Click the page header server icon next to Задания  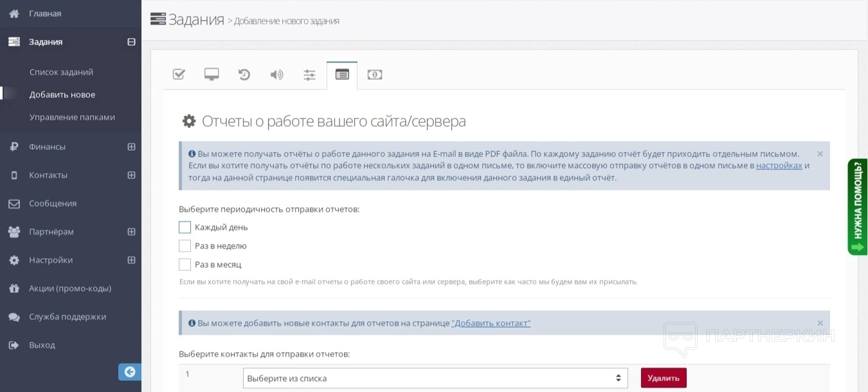(x=158, y=19)
